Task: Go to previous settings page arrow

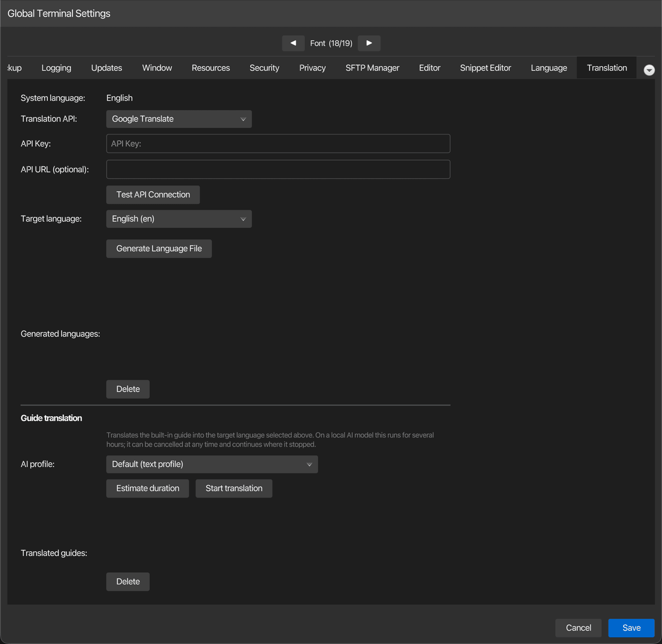Action: (x=293, y=43)
